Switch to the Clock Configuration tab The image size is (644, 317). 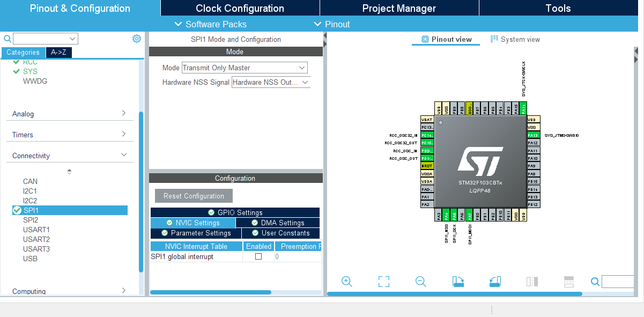(x=240, y=8)
